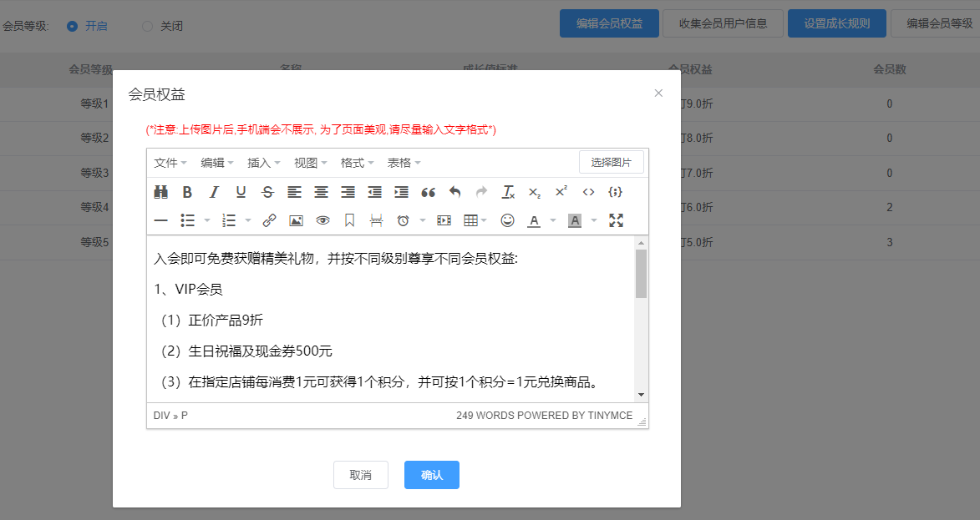Open the 格式 menu
The height and width of the screenshot is (520, 980).
pos(358,163)
